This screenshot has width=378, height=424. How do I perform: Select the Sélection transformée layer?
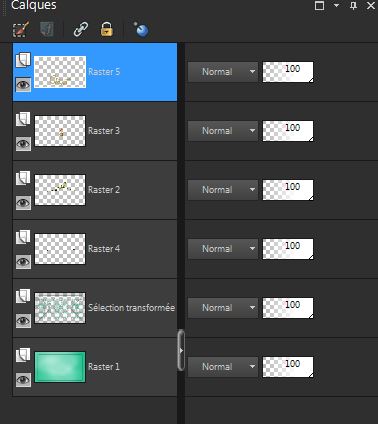[x=95, y=308]
